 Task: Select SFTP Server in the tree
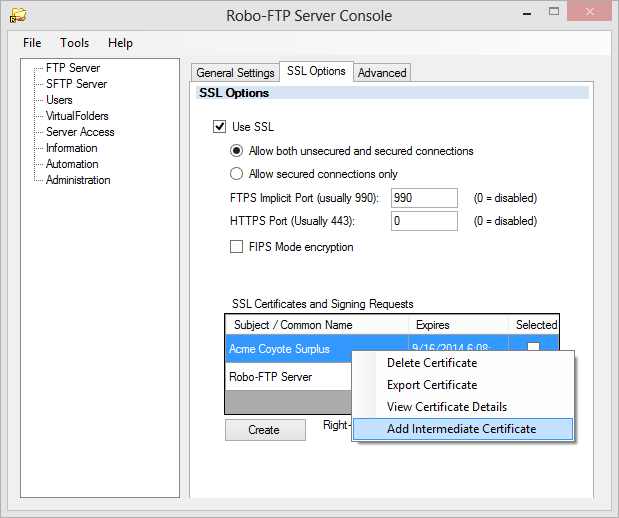click(76, 84)
